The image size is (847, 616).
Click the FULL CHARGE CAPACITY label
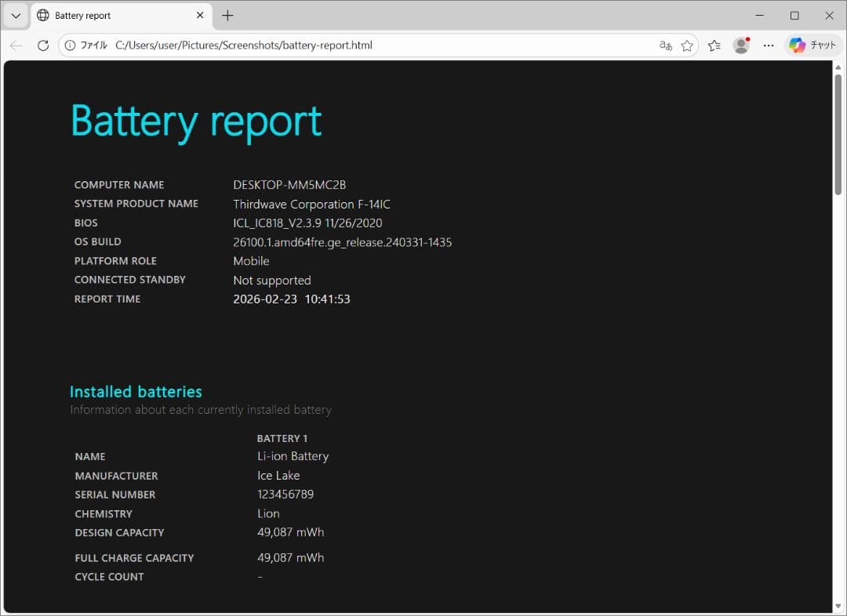click(134, 558)
